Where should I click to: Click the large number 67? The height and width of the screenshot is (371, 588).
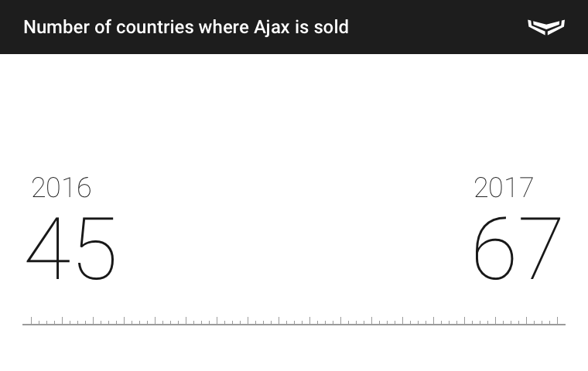point(517,249)
